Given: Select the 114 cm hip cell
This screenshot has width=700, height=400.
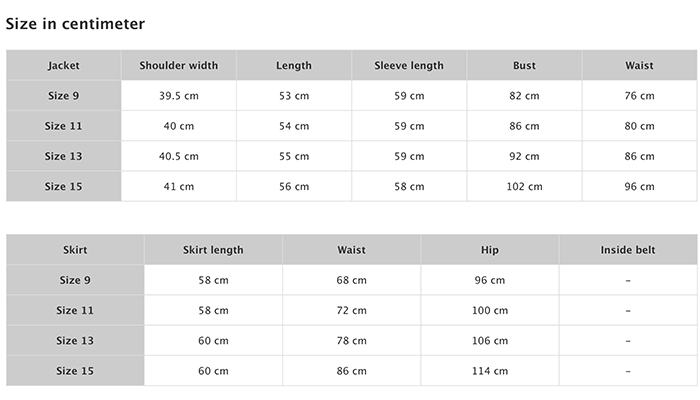Looking at the screenshot, I should coord(490,371).
